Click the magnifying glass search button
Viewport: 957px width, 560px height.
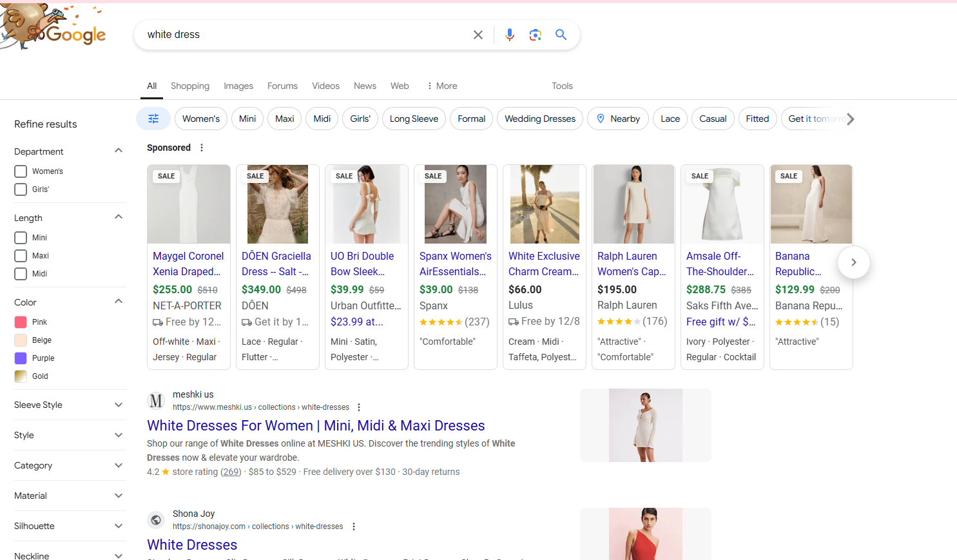(x=561, y=35)
